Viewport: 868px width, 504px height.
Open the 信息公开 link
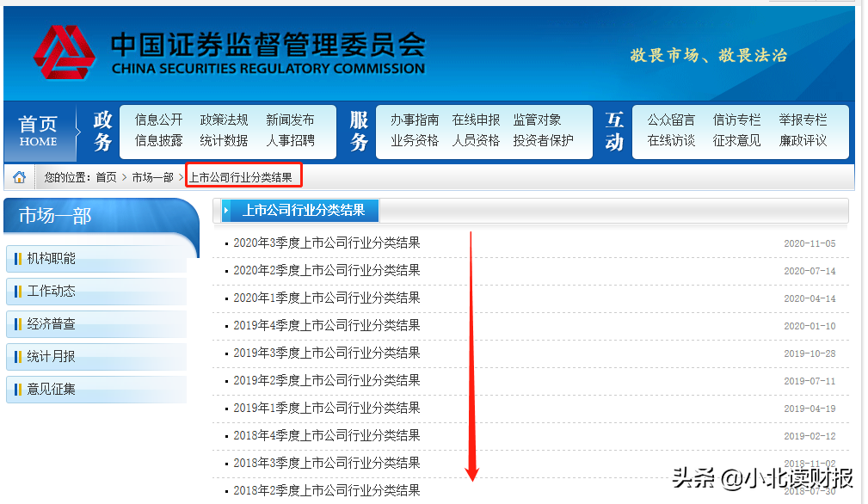(157, 120)
